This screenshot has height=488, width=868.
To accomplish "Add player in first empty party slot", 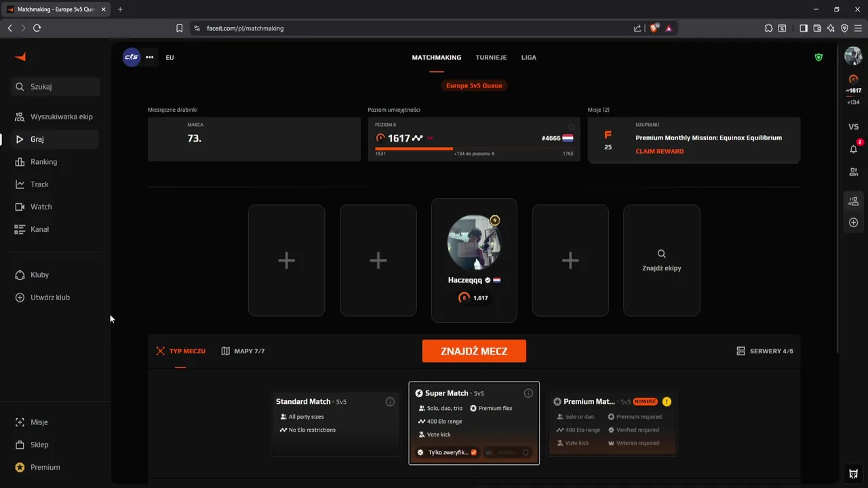I will [x=286, y=260].
